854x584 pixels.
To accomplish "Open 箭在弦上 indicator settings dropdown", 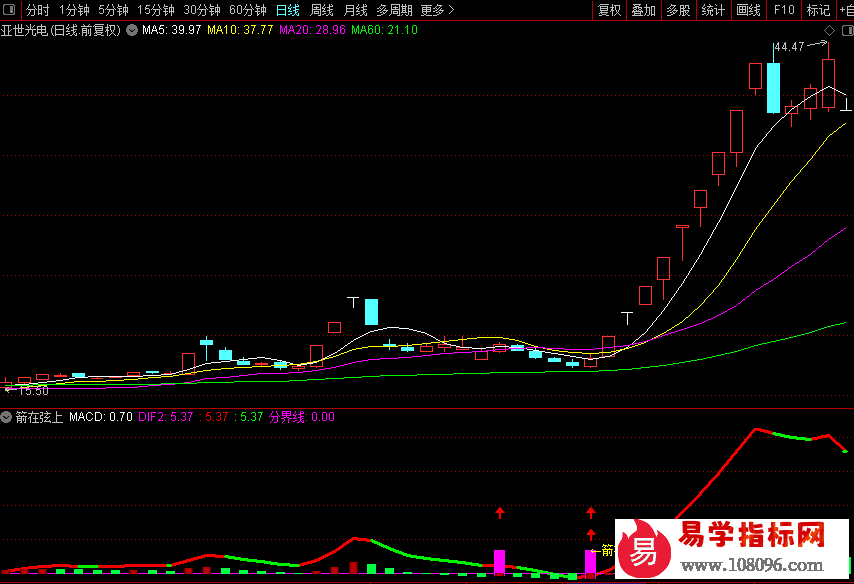I will coord(6,417).
